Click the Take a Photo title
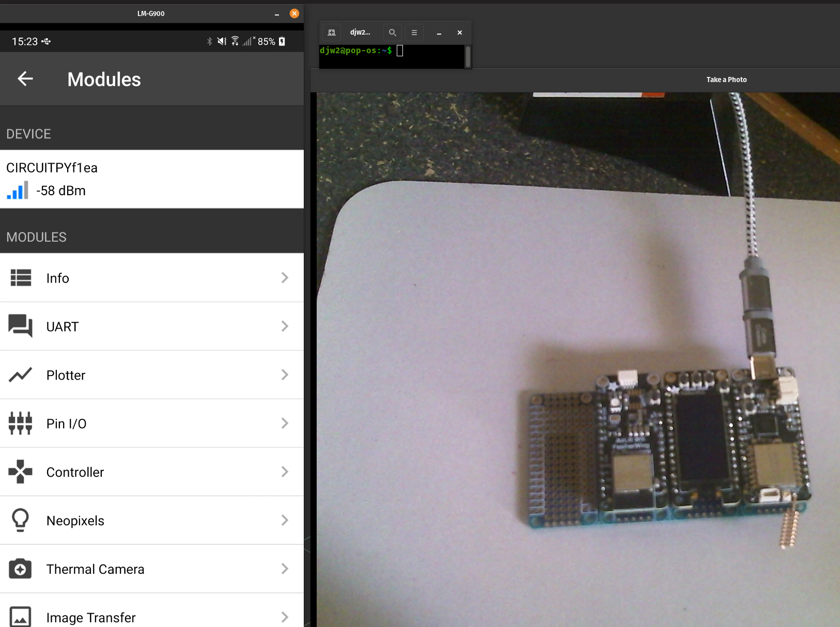Viewport: 840px width, 627px height. pyautogui.click(x=726, y=80)
